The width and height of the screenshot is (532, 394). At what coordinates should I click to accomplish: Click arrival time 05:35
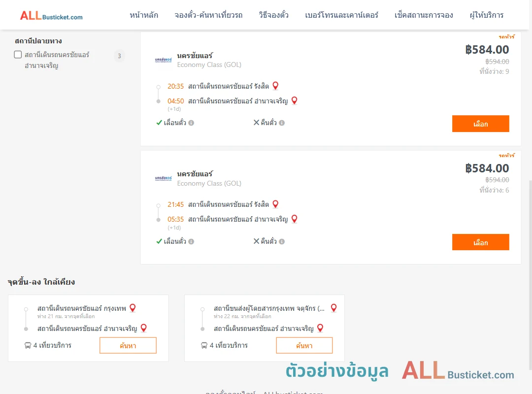point(175,219)
